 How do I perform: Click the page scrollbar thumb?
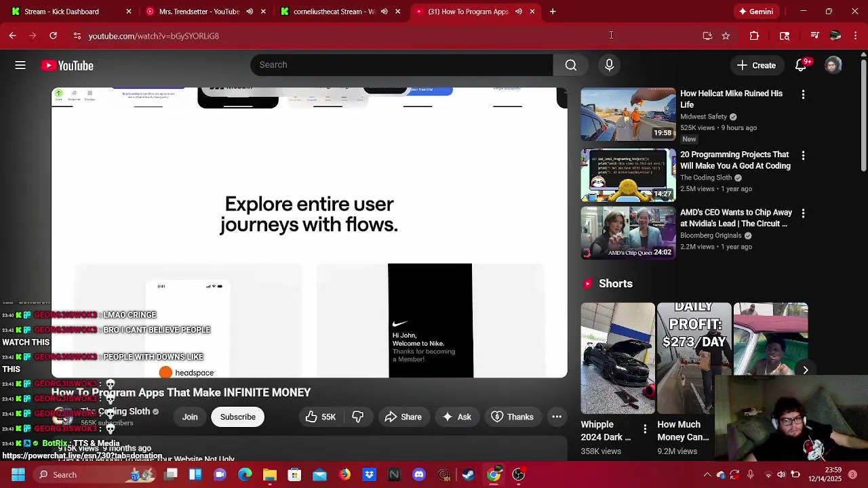tap(863, 115)
